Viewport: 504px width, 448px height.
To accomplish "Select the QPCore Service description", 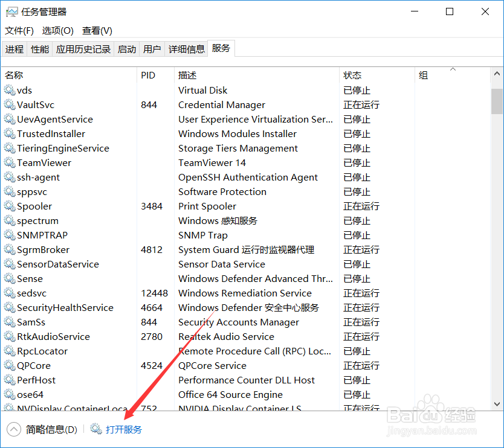I will 213,365.
